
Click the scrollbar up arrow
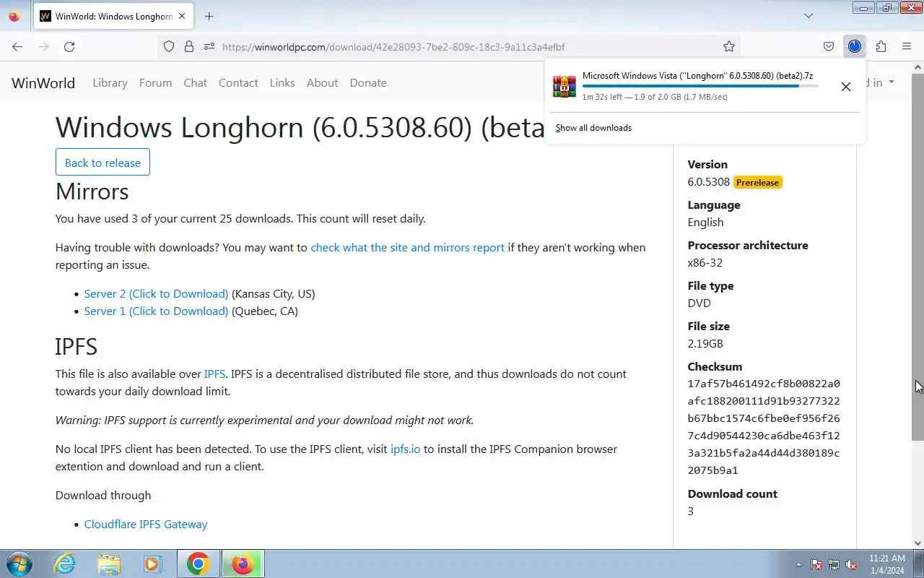click(x=918, y=67)
